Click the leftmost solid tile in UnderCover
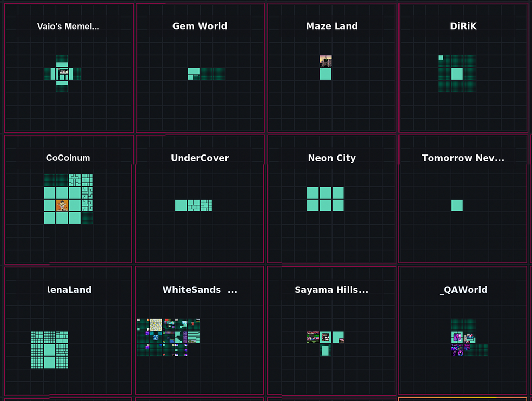The height and width of the screenshot is (401, 532). [x=181, y=205]
